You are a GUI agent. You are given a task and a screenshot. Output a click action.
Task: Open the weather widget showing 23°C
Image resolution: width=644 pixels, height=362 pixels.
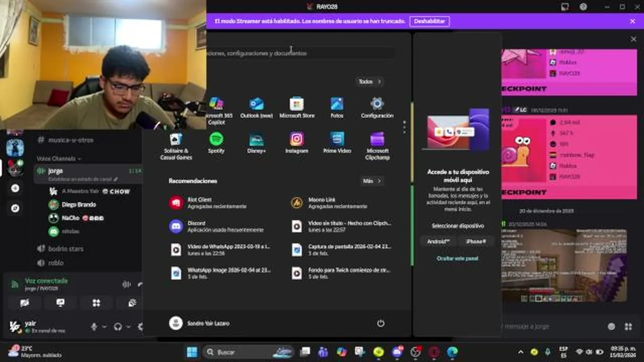pyautogui.click(x=35, y=351)
